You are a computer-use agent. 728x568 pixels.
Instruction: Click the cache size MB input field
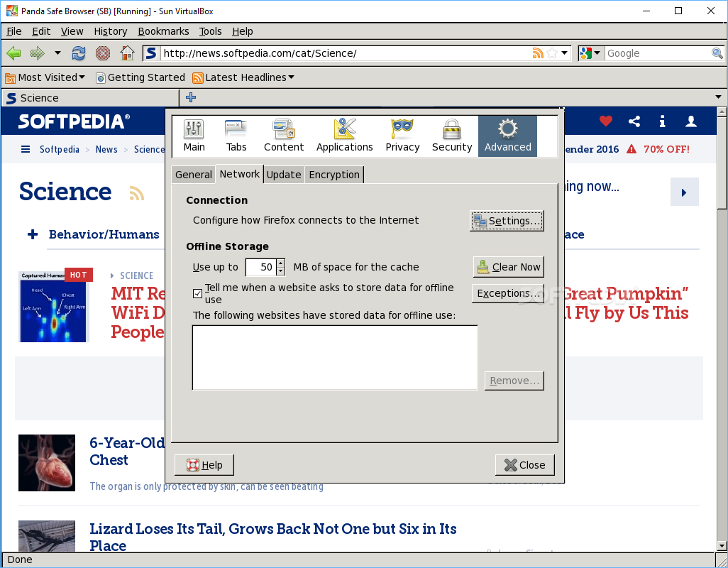coord(261,267)
